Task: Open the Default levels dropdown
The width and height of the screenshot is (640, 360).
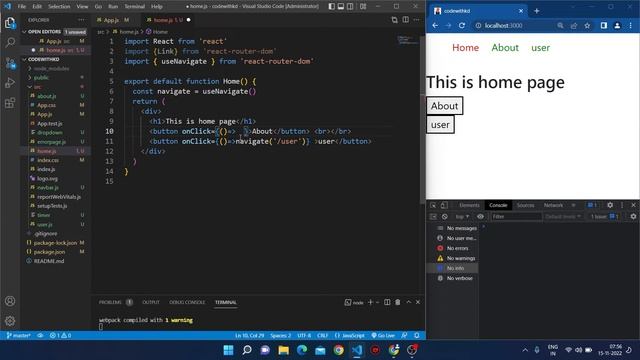Action: pyautogui.click(x=563, y=217)
